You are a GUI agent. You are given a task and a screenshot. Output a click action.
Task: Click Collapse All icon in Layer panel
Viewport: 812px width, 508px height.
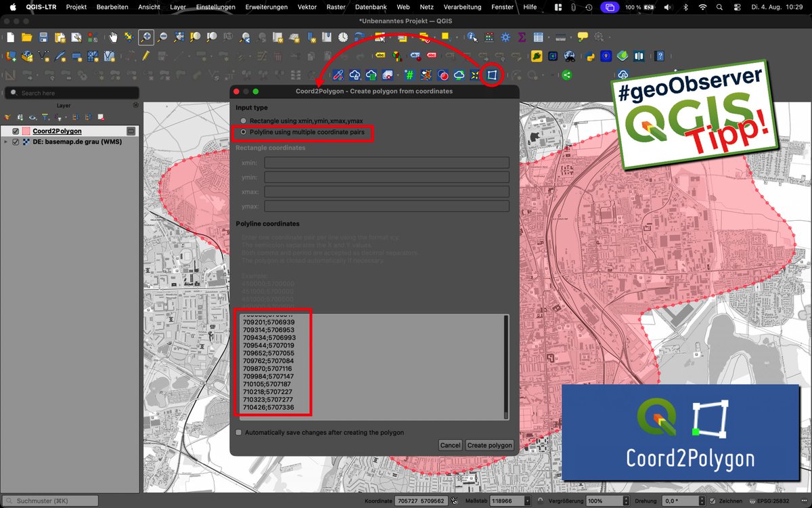[87, 117]
